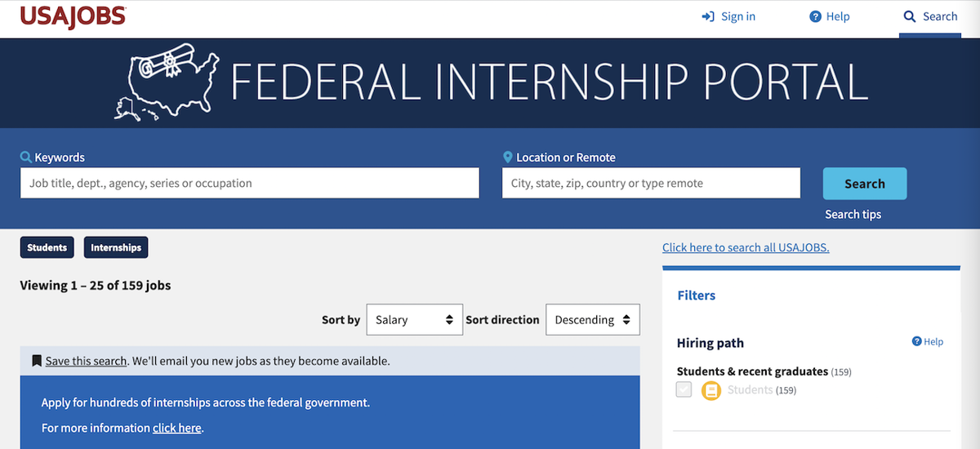Click the Help question mark icon in header
Image resolution: width=980 pixels, height=449 pixels.
tap(815, 16)
